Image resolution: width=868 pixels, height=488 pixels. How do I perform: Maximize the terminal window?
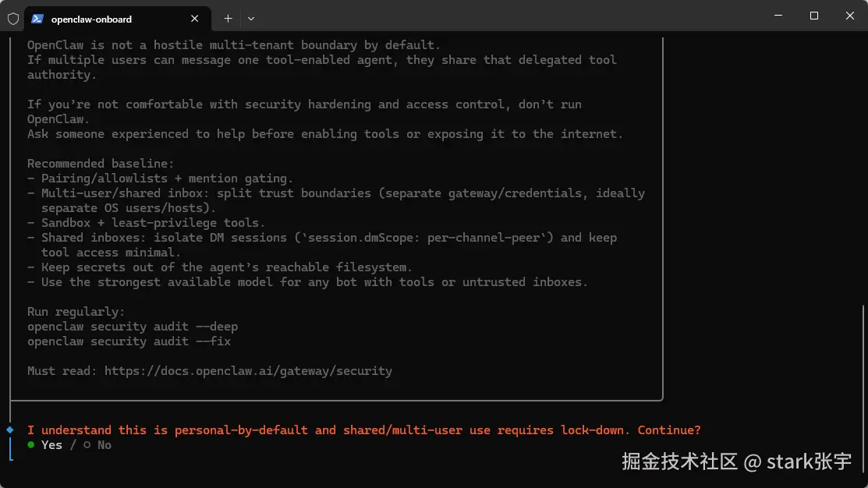click(814, 16)
